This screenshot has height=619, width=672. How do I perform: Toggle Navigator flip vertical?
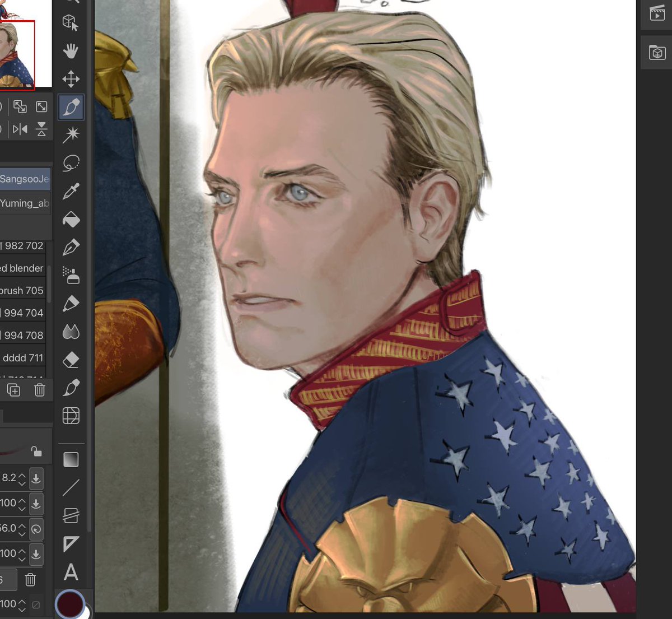41,129
